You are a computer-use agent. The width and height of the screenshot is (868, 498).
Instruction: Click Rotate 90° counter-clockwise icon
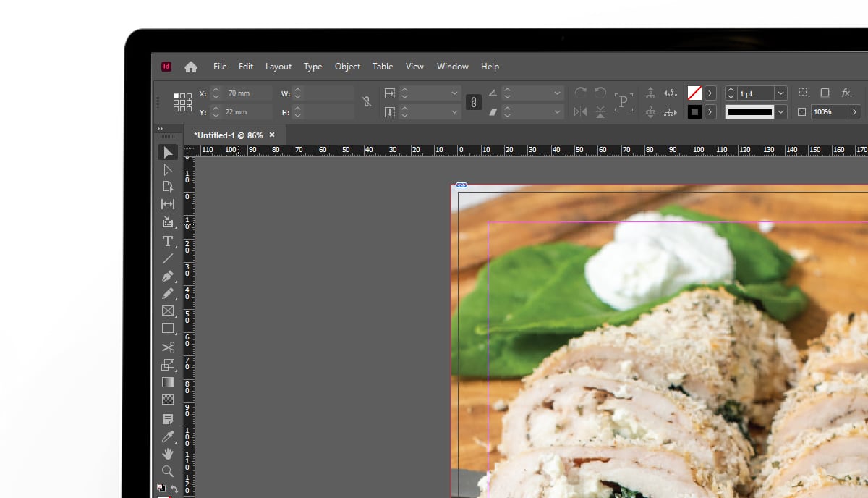click(x=600, y=93)
